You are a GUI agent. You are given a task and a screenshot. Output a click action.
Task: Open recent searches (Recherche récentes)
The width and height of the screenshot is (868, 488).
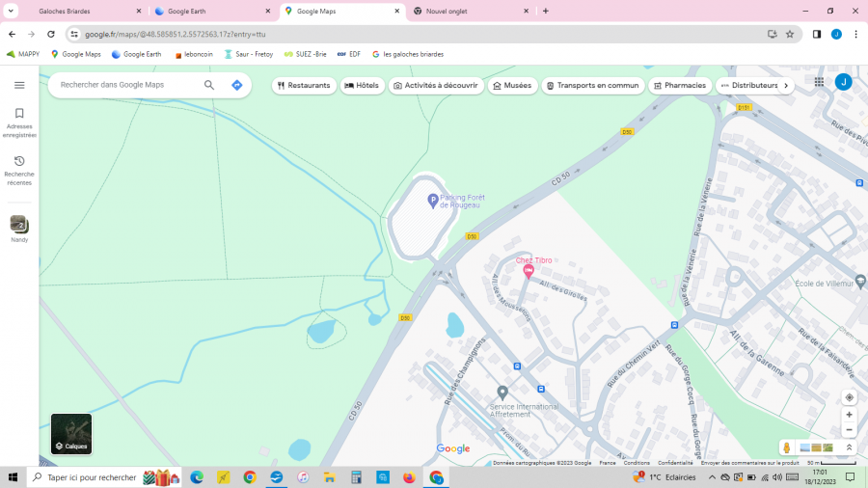pos(19,170)
